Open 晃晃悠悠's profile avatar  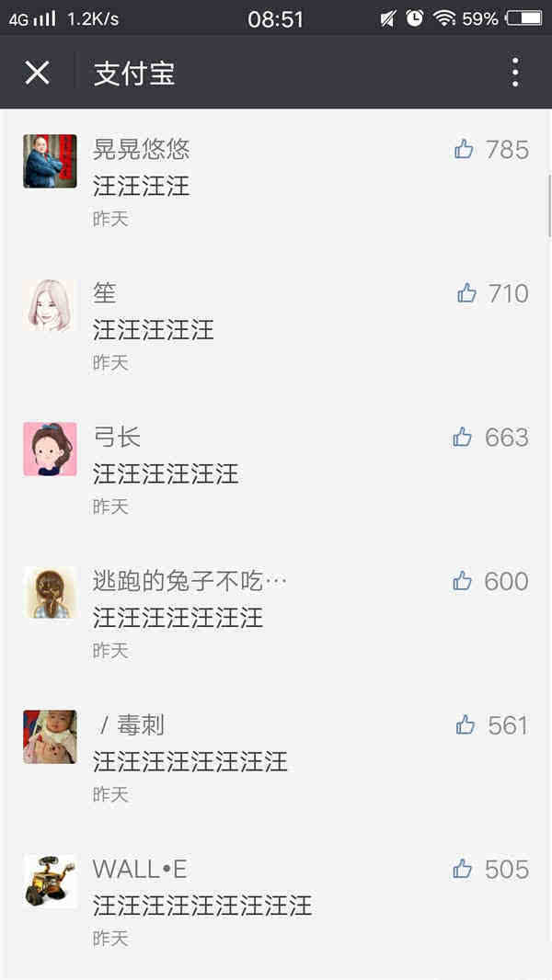[x=50, y=161]
